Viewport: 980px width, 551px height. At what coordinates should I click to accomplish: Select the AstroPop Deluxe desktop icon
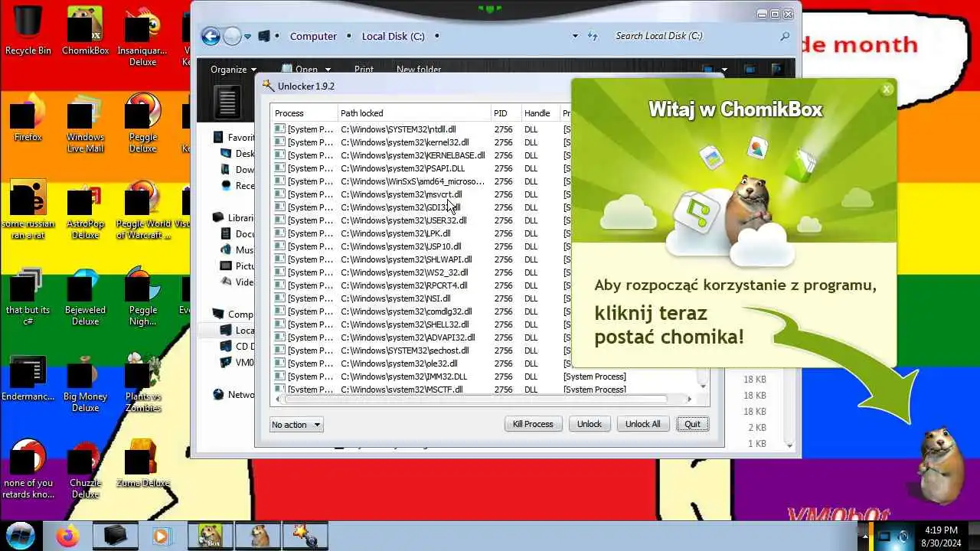(85, 209)
